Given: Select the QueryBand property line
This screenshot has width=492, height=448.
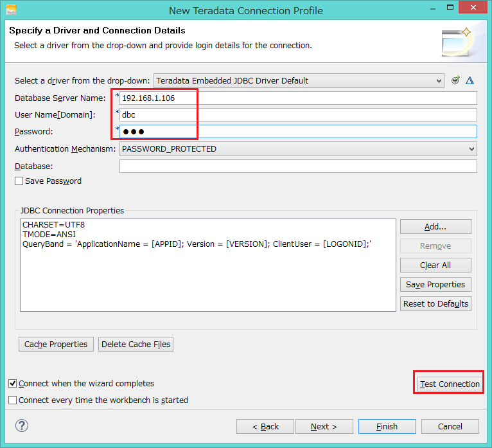Looking at the screenshot, I should (197, 244).
